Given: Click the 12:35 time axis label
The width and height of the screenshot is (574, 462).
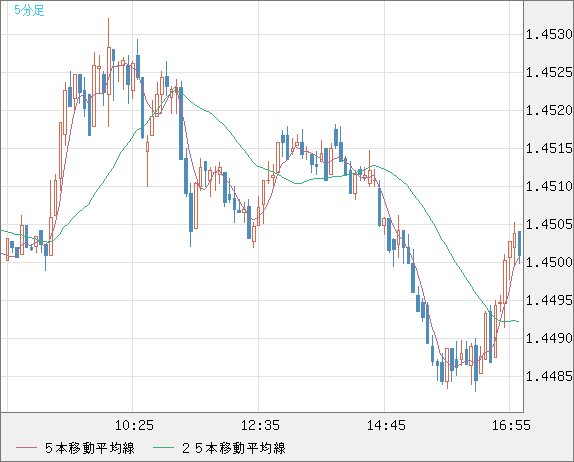Looking at the screenshot, I should point(260,425).
